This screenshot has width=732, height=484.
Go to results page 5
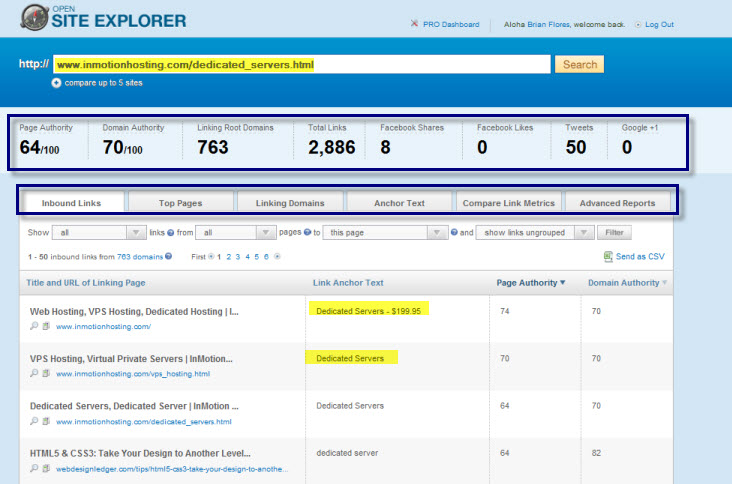[x=257, y=257]
